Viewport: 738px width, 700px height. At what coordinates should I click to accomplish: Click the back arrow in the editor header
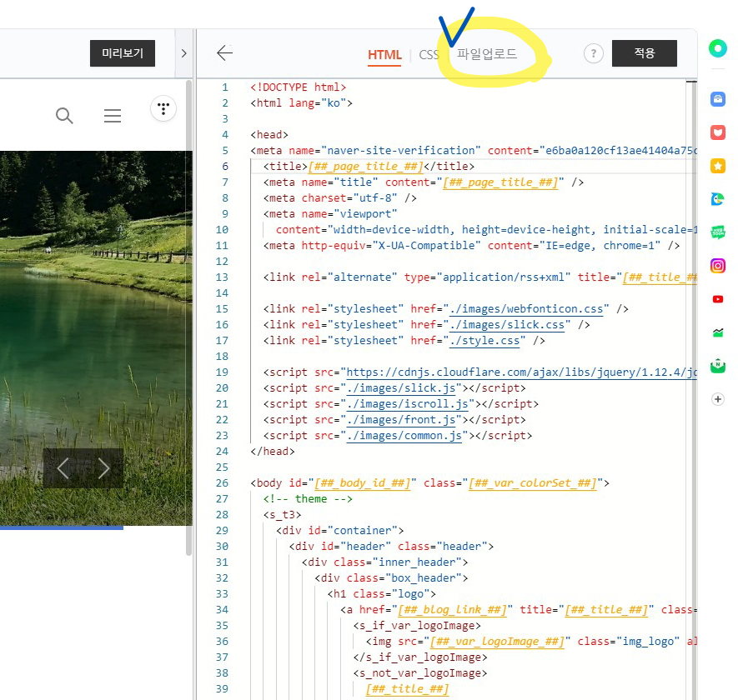pyautogui.click(x=224, y=53)
